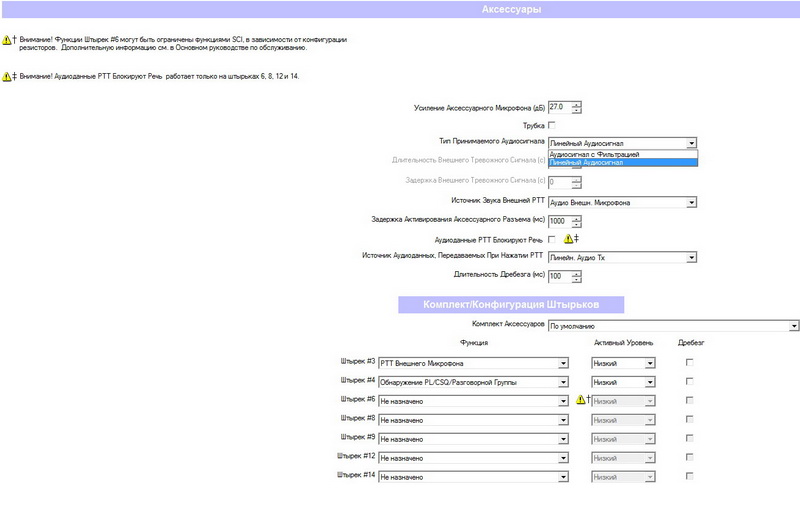Click the Тип Принимаемого Аудиосигнала label
This screenshot has width=800, height=511.
(492, 141)
